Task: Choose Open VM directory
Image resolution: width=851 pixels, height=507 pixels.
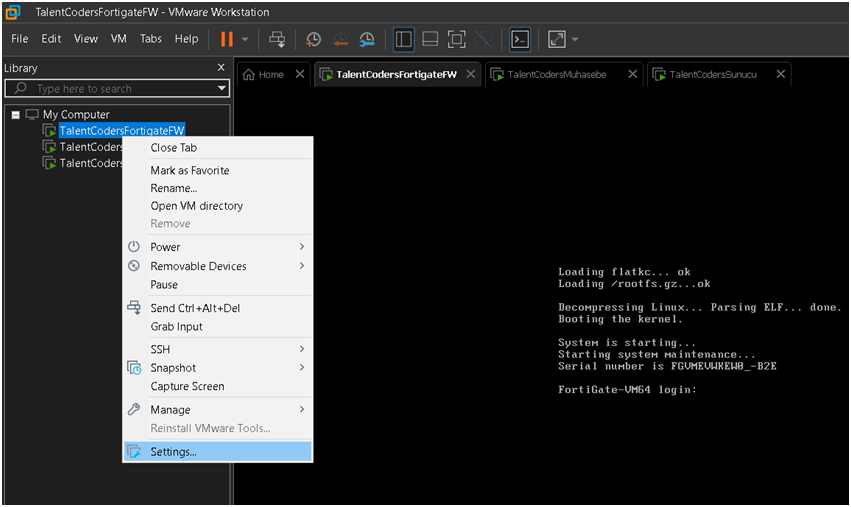Action: pos(218,206)
